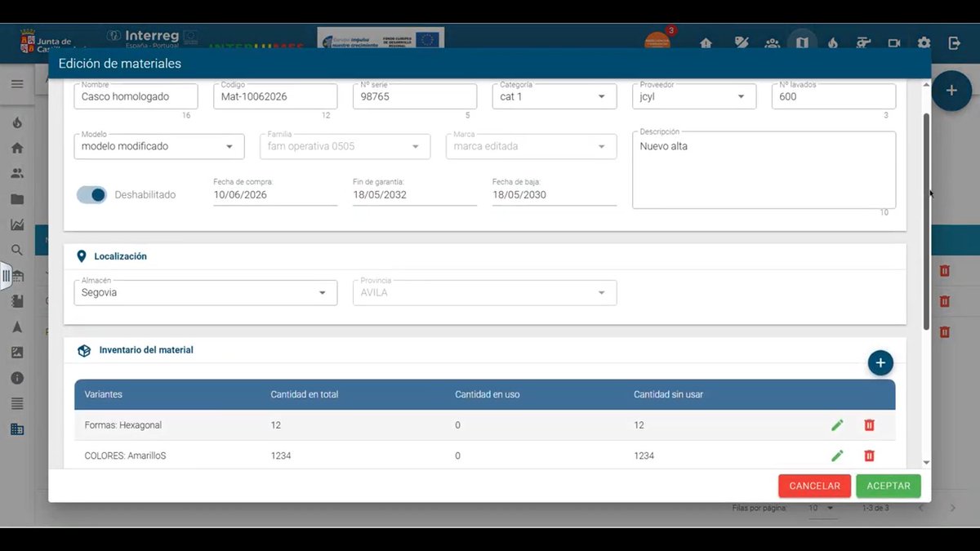Open the Almacén dropdown showing Segovia
980x551 pixels.
[x=205, y=292]
